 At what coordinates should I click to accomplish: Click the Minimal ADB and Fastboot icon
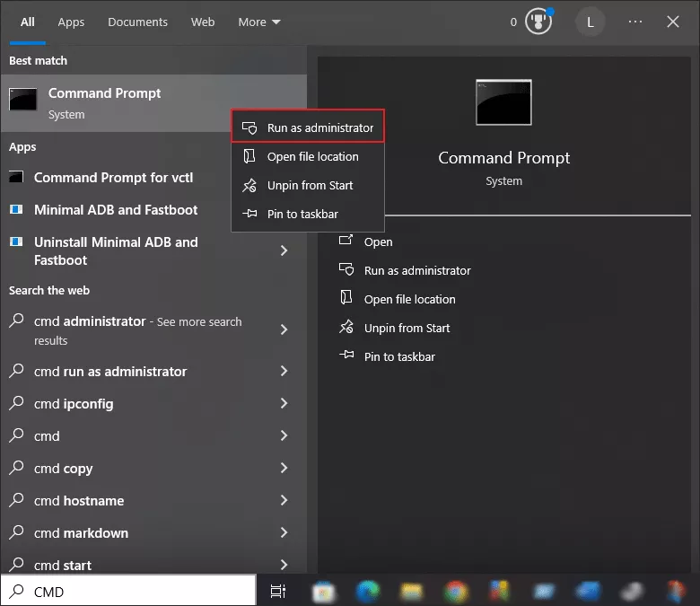[x=16, y=209]
